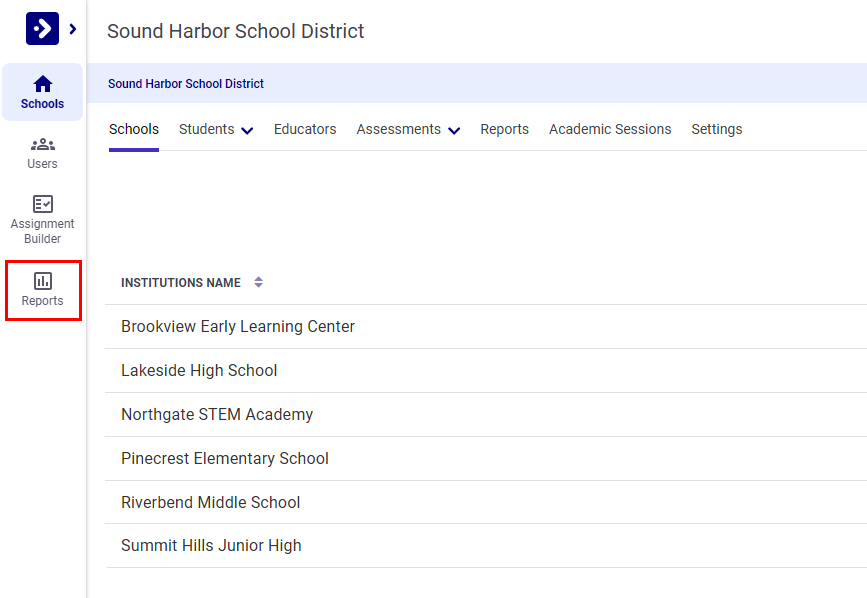Switch to the Educators tab
The image size is (867, 598).
point(304,129)
